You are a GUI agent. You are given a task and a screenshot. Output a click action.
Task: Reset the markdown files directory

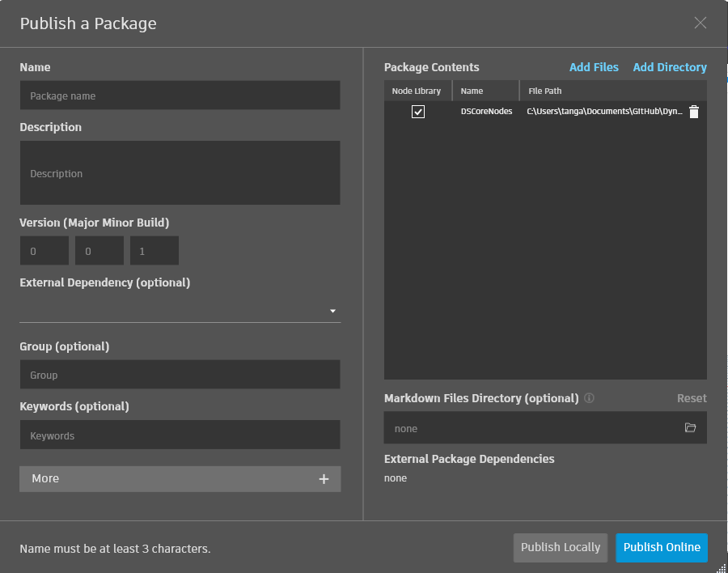click(692, 398)
